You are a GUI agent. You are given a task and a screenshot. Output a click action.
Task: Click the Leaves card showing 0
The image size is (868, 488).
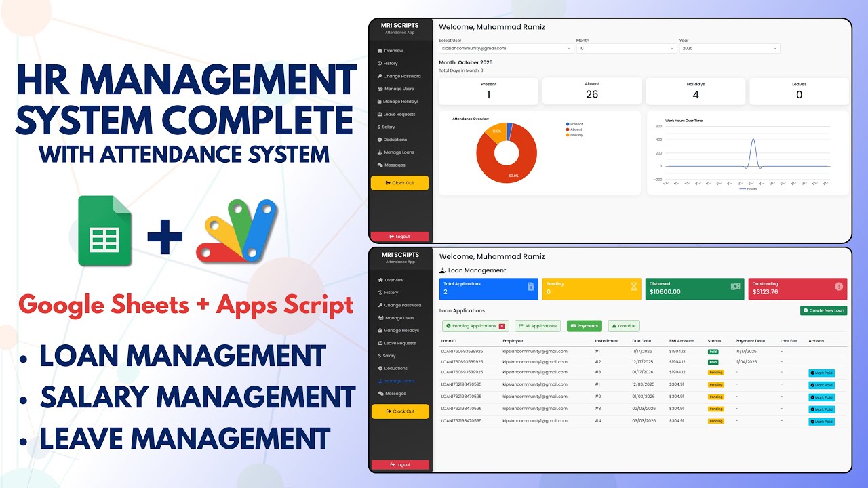coord(799,91)
